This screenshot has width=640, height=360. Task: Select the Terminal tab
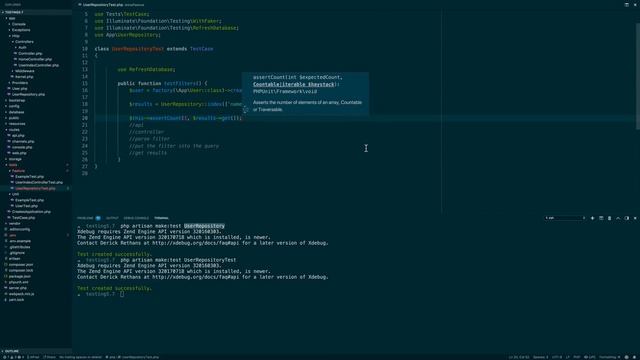click(x=161, y=218)
